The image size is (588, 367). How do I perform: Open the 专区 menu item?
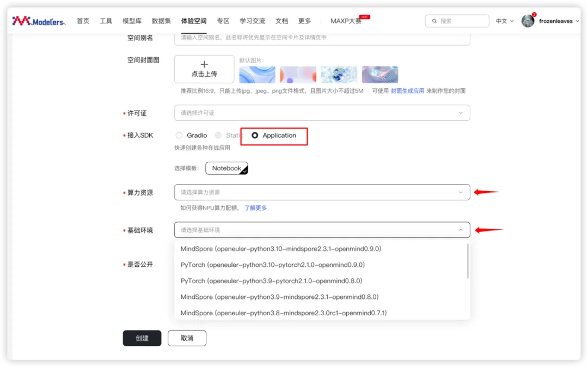pos(223,21)
